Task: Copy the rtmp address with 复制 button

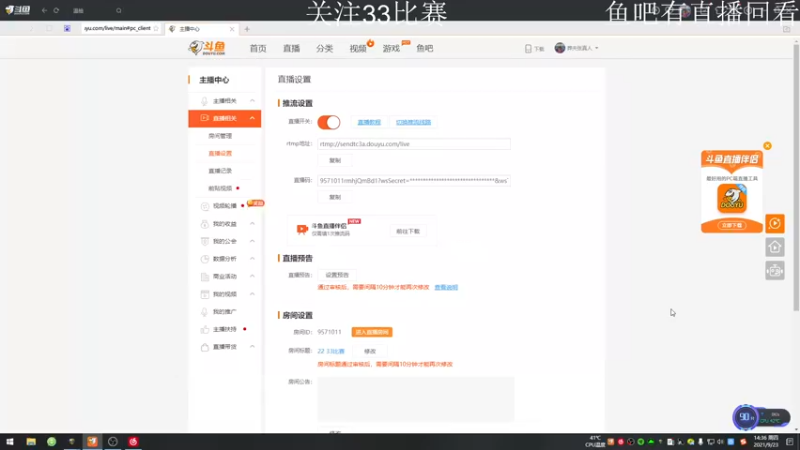Action: [335, 160]
